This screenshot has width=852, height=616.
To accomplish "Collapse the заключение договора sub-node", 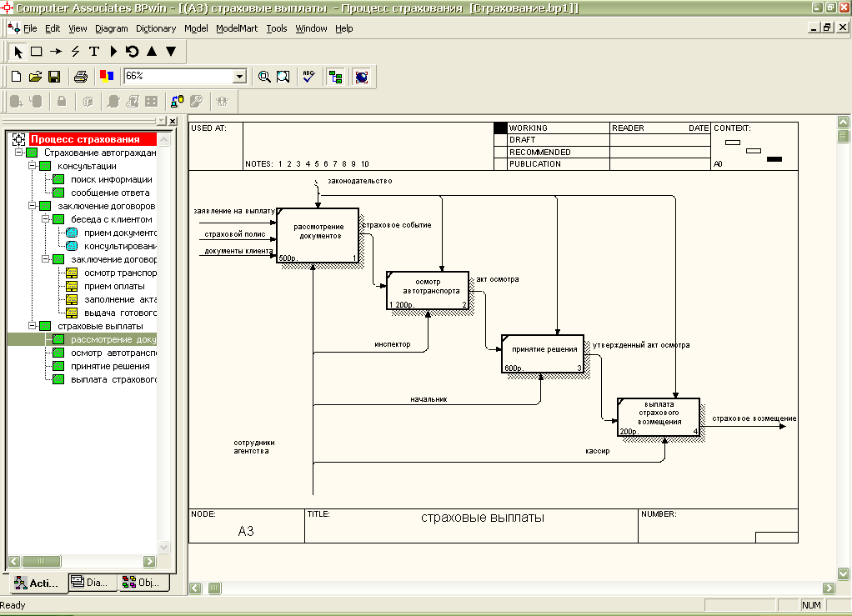I will pos(46,259).
